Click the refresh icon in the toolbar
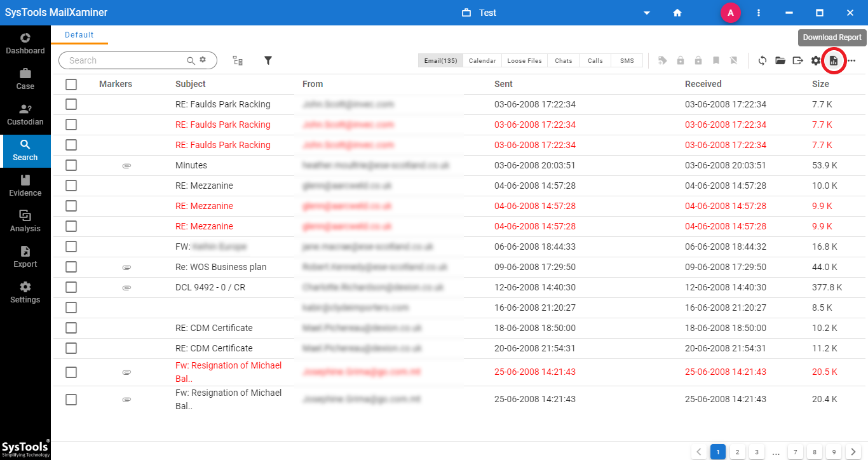The height and width of the screenshot is (460, 868). tap(762, 60)
